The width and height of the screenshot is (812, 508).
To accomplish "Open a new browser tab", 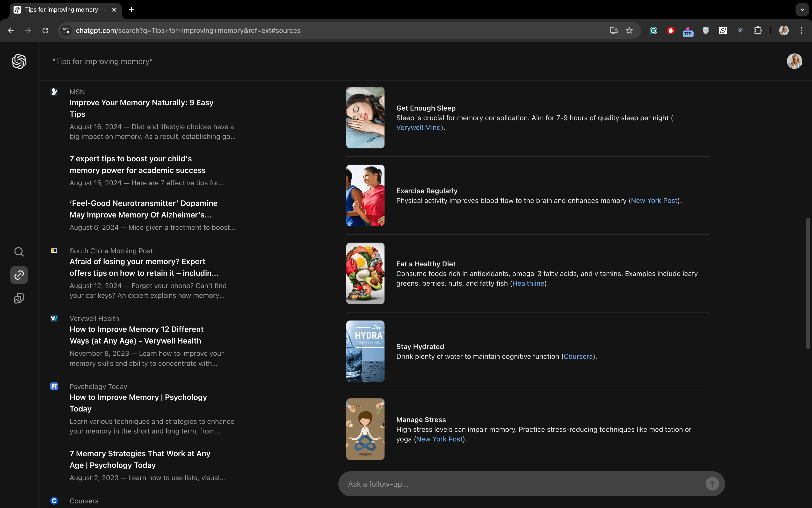I will pos(131,10).
